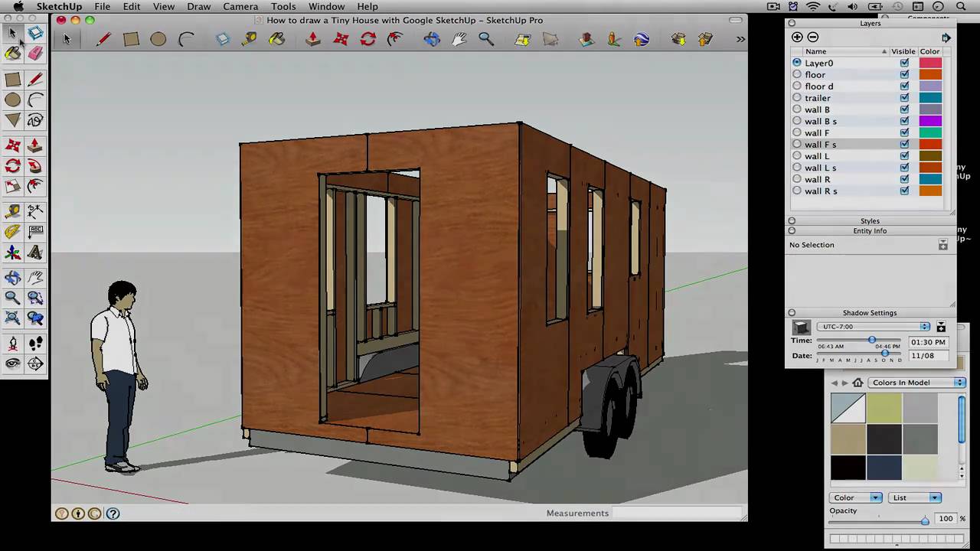This screenshot has height=551, width=980.
Task: Activate the Freehand tool in left palette
Action: tap(35, 120)
